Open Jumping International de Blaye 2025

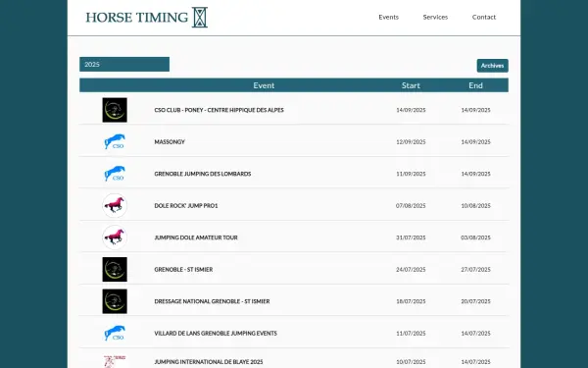209,362
